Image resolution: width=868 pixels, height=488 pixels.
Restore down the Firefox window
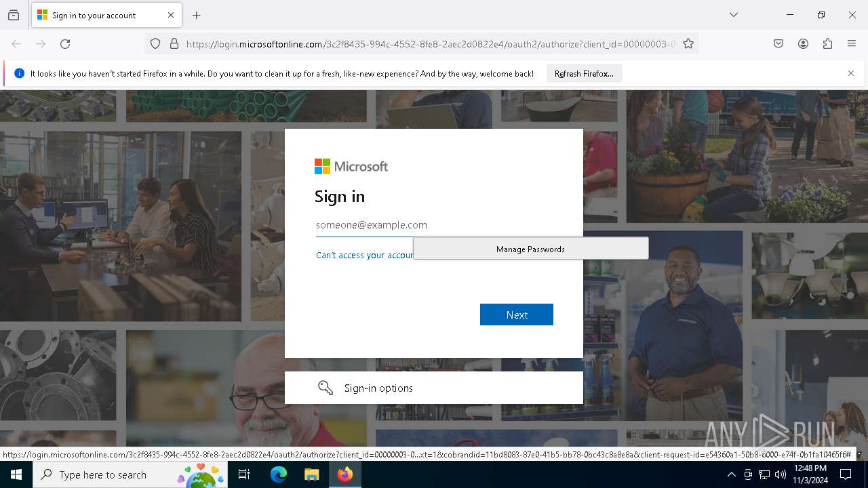821,15
